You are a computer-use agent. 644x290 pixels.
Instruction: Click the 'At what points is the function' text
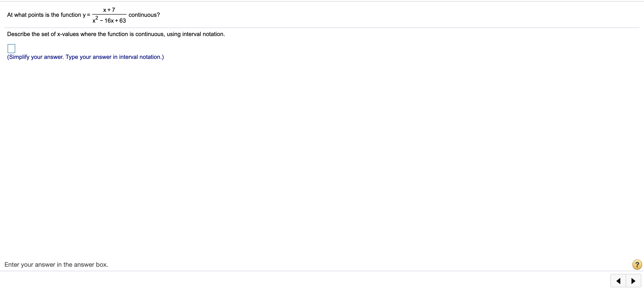point(44,15)
